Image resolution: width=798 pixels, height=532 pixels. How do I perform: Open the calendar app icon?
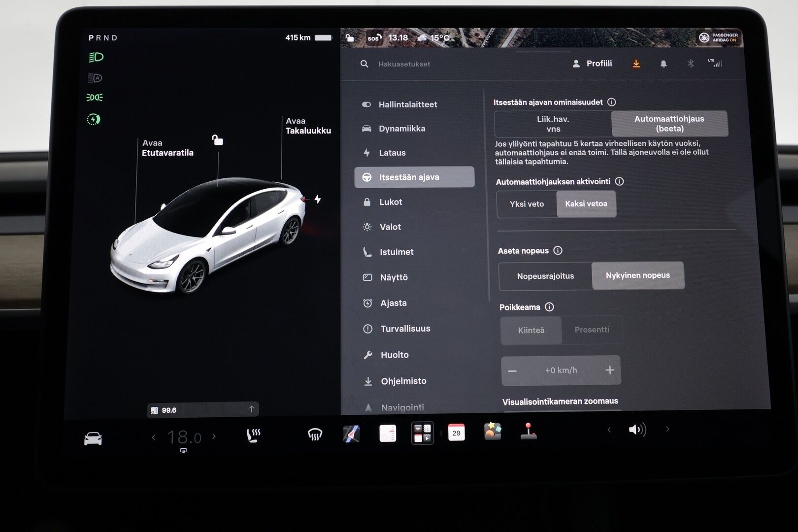point(456,432)
